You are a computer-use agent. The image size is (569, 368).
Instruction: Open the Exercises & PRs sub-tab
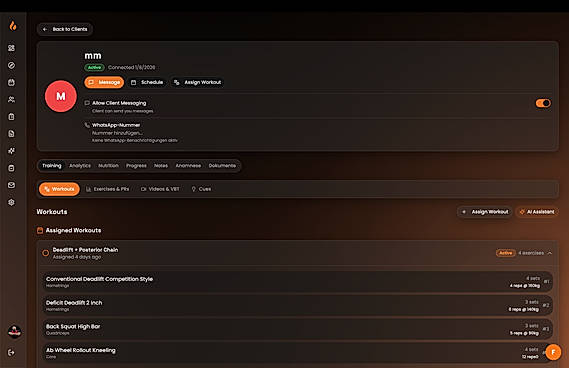tap(108, 189)
